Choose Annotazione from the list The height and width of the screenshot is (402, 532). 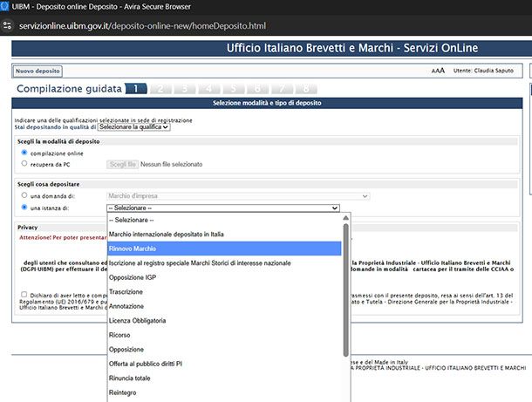click(224, 306)
